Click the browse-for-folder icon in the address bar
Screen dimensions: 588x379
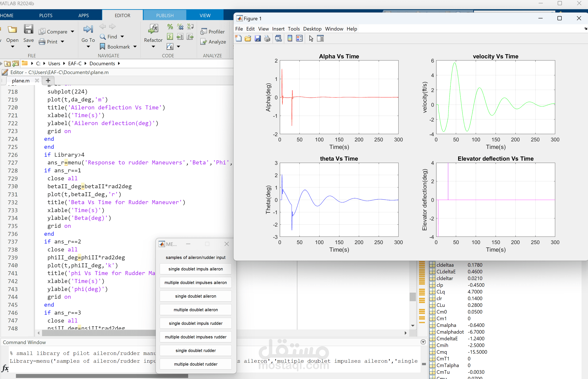point(16,64)
